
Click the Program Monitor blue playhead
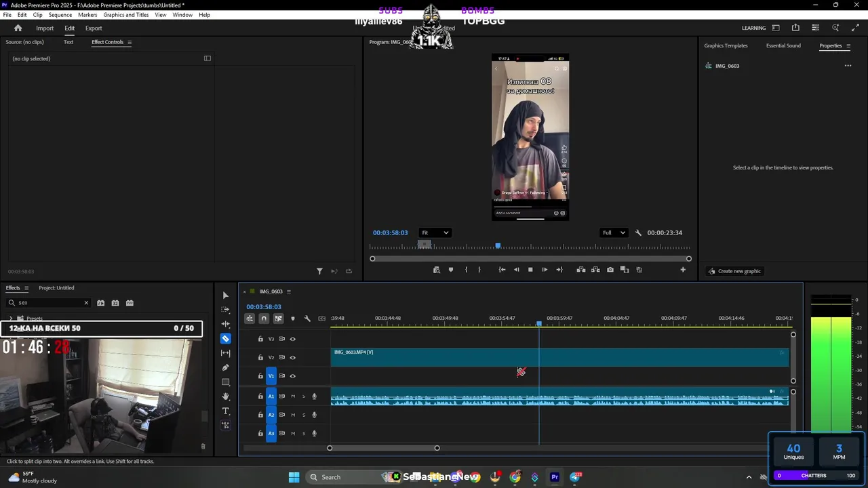(498, 246)
